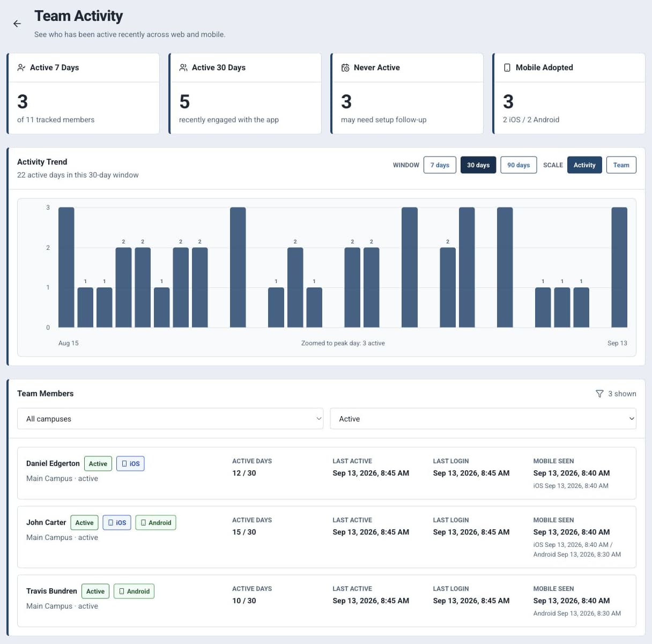This screenshot has height=644, width=652.
Task: Select John Carter's name
Action: click(46, 522)
